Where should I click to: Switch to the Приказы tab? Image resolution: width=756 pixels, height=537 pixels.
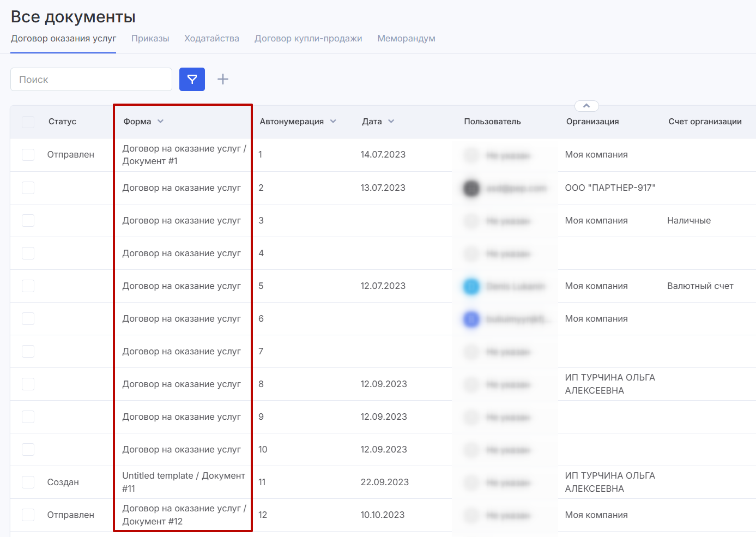[150, 39]
